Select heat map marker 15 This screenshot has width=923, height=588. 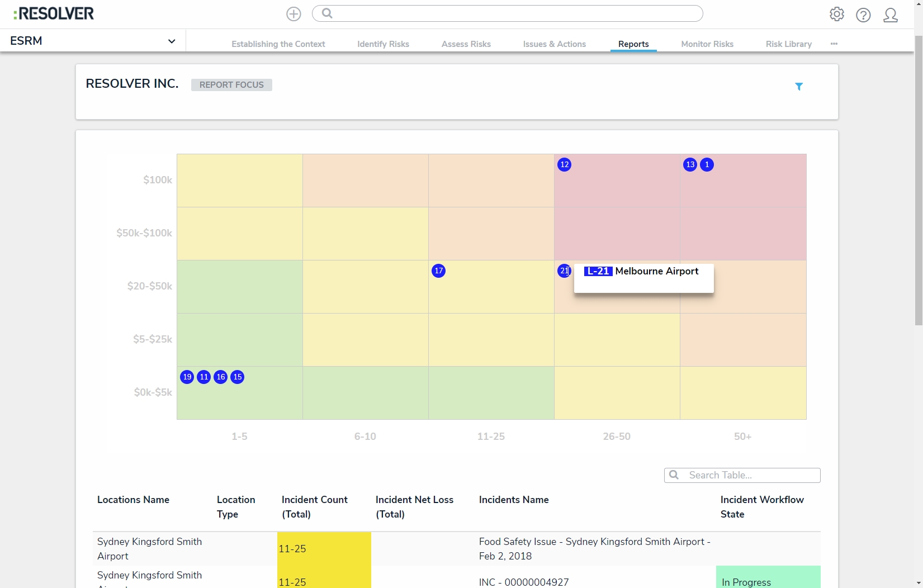(238, 377)
